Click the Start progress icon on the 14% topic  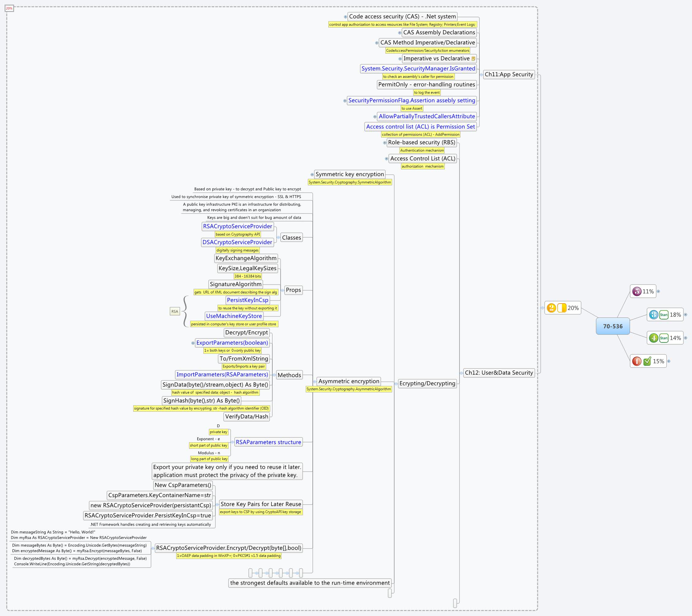click(x=664, y=338)
